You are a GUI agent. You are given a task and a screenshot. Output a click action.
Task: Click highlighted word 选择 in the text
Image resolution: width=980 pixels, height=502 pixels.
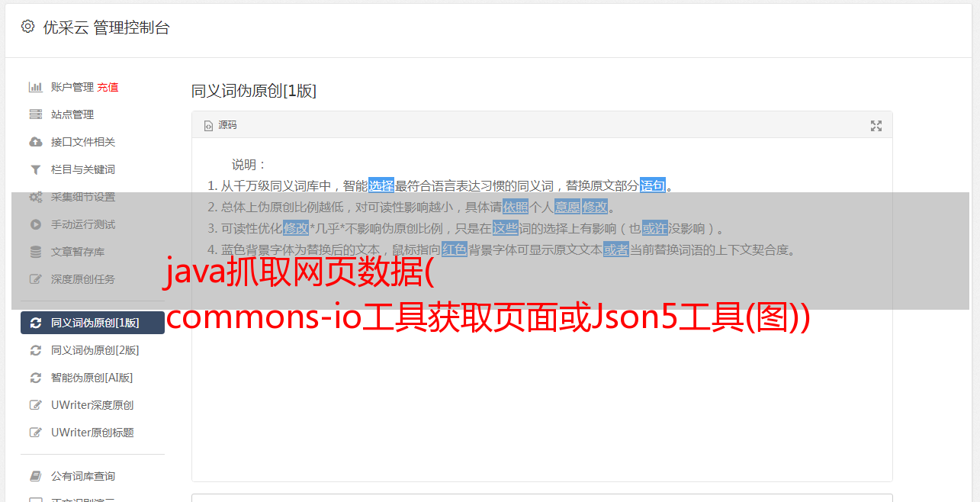[381, 185]
